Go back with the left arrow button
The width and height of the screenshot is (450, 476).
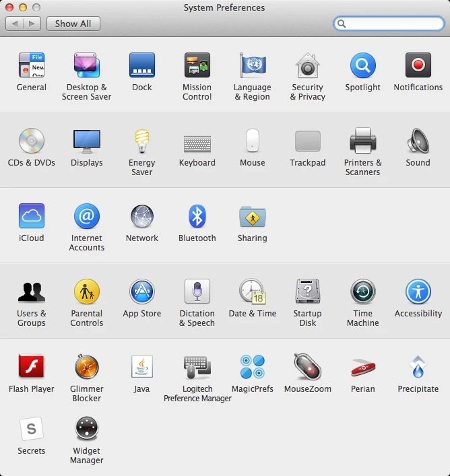tap(14, 24)
